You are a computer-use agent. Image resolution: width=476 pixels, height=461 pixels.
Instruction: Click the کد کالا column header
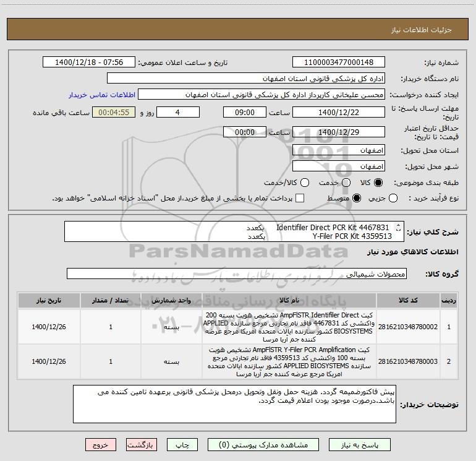point(408,301)
